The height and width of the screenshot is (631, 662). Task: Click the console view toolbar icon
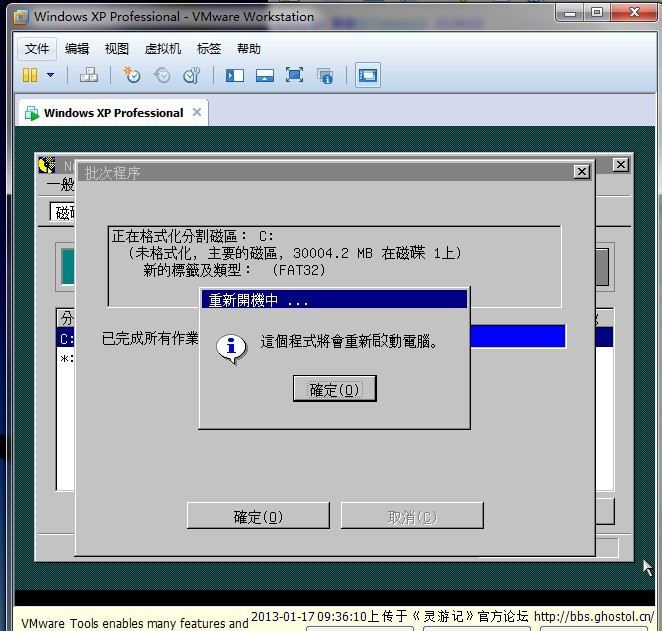[x=367, y=75]
